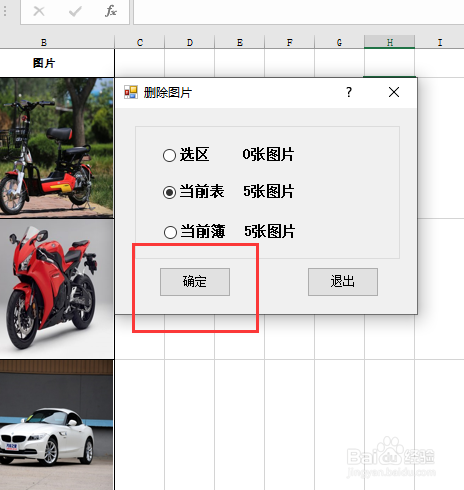Select the 选区 radio button
The image size is (464, 490).
pyautogui.click(x=169, y=155)
